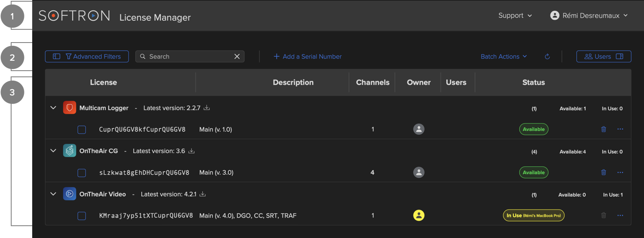644x238 pixels.
Task: Sort by the Description column header
Action: tap(293, 83)
